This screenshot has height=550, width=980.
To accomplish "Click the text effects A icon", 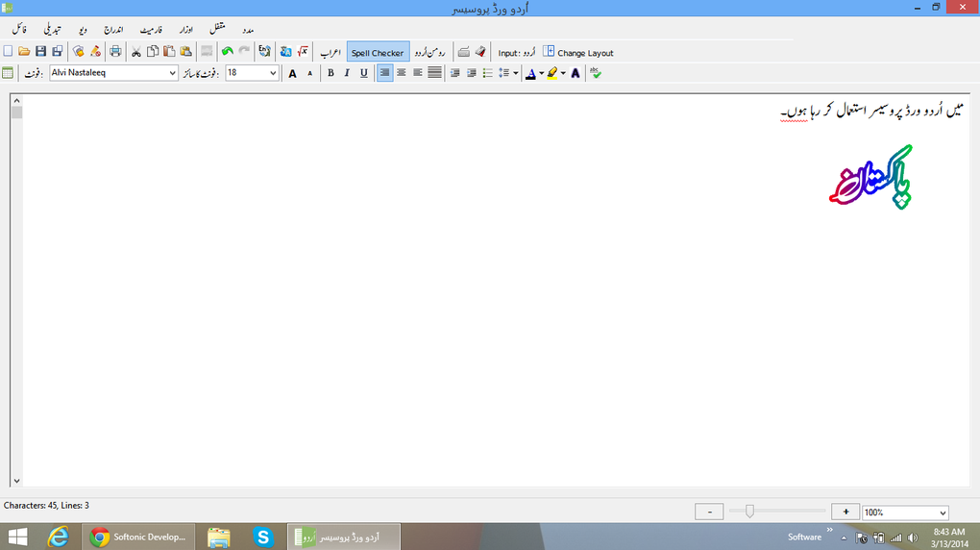I will click(x=576, y=73).
